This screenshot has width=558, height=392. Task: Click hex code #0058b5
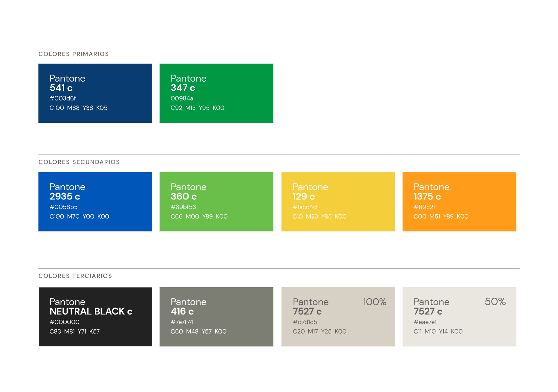(x=64, y=207)
